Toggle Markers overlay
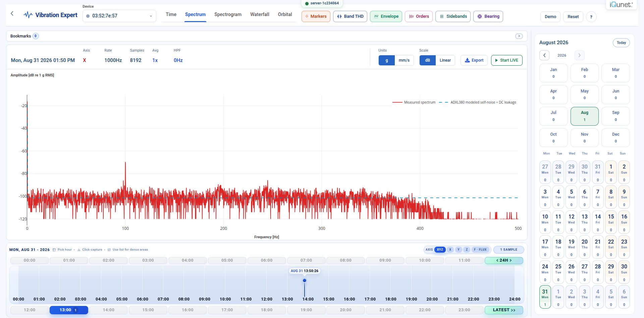Screen dimensions: 644x318 [x=316, y=16]
